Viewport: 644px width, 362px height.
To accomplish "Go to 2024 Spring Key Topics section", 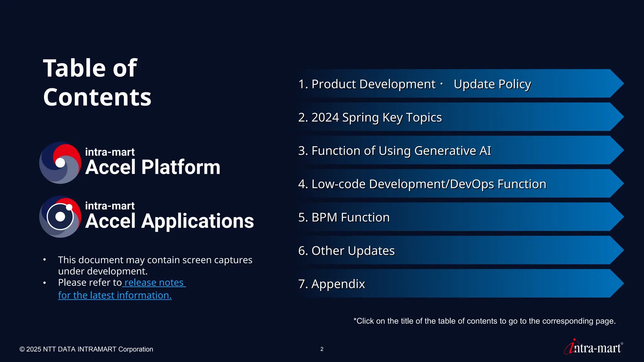I will pyautogui.click(x=370, y=118).
